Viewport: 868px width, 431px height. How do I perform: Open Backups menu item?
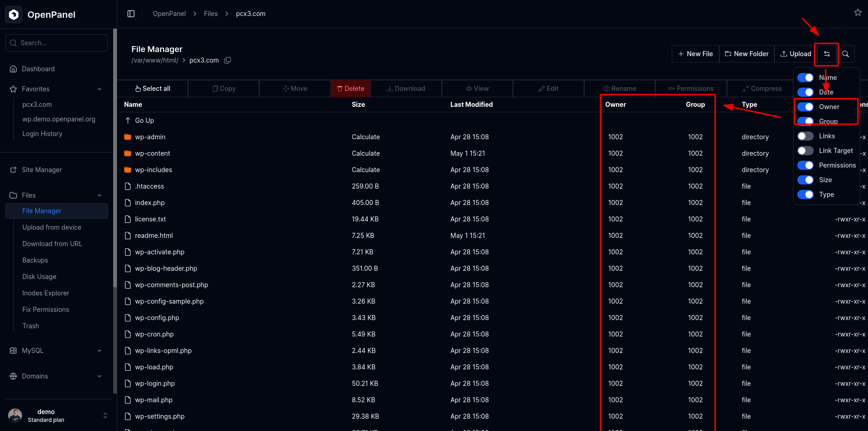pos(35,260)
